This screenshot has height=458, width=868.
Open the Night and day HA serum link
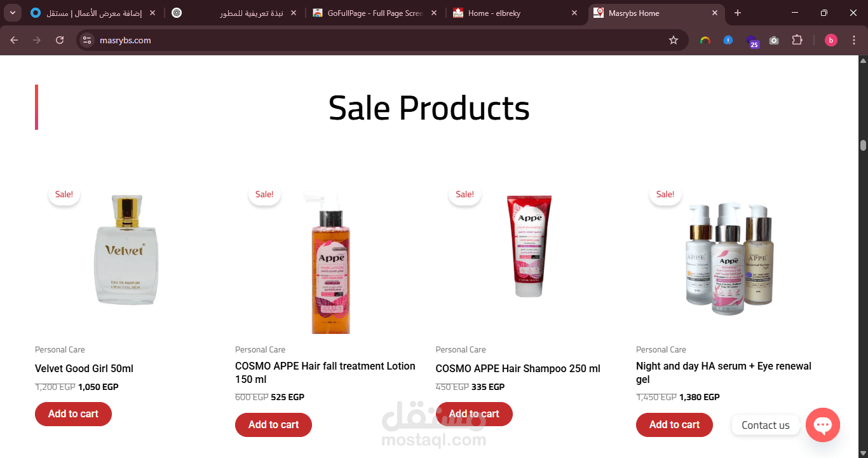[x=724, y=373]
